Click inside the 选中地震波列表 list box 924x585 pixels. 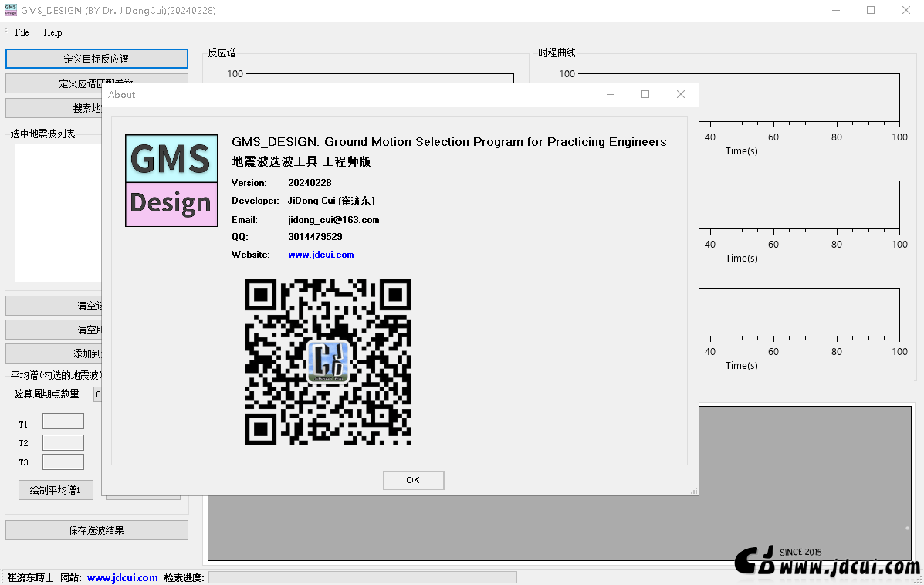coord(59,213)
